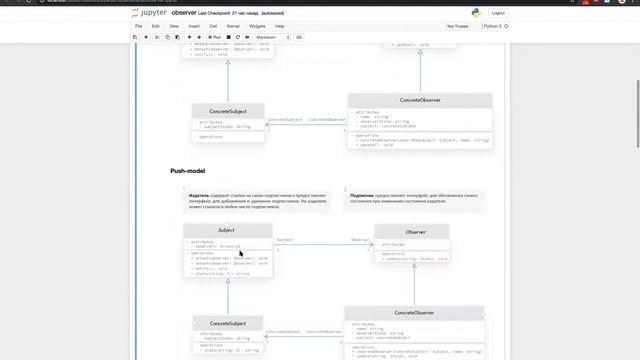Rename the notebook title observer
The image size is (640, 360).
click(x=184, y=13)
